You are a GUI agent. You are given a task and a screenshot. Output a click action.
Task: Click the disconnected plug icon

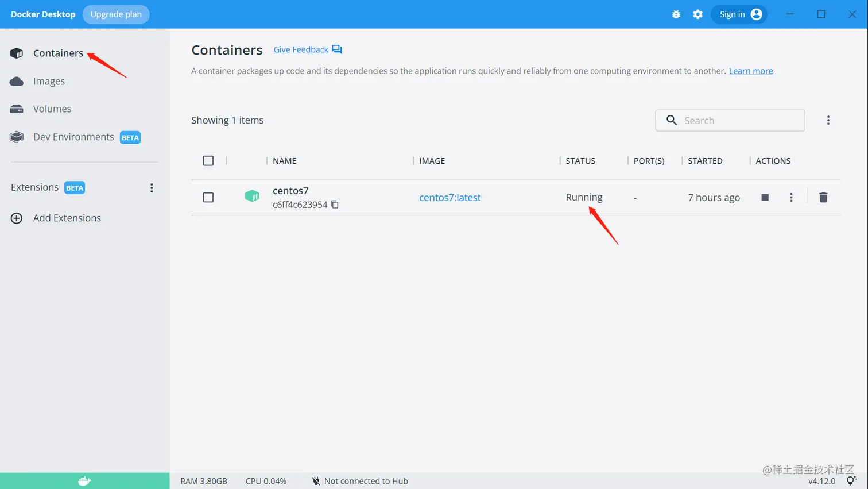point(316,482)
